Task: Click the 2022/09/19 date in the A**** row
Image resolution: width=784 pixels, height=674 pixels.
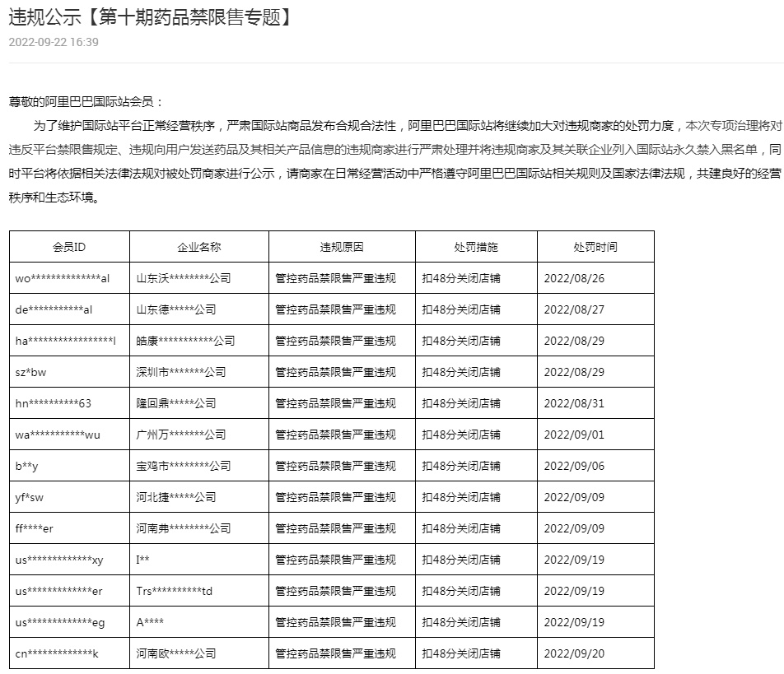Action: click(574, 622)
